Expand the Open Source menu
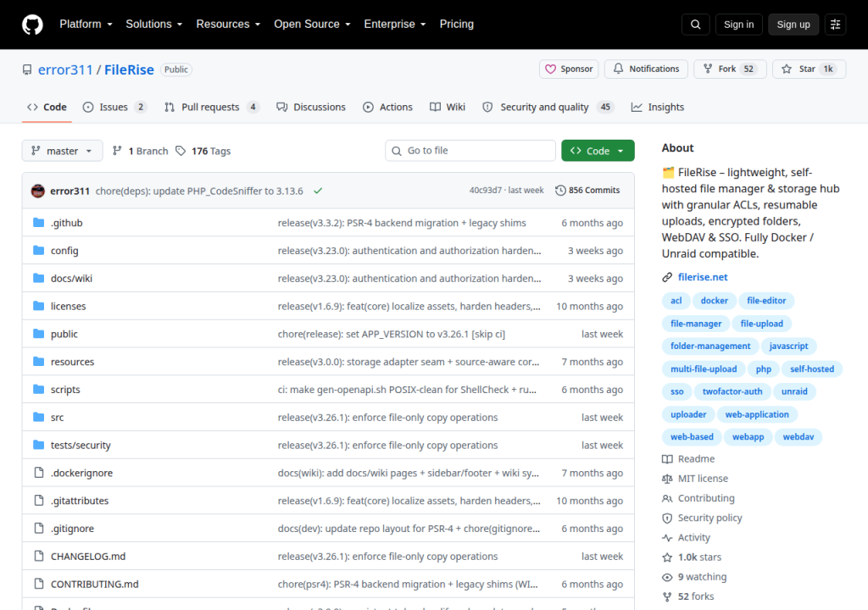 312,25
